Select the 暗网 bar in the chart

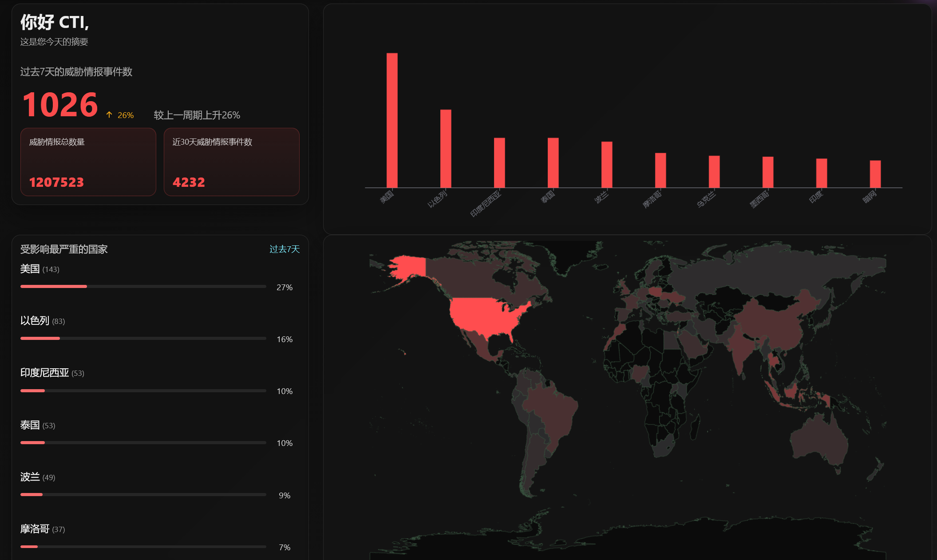(x=875, y=174)
